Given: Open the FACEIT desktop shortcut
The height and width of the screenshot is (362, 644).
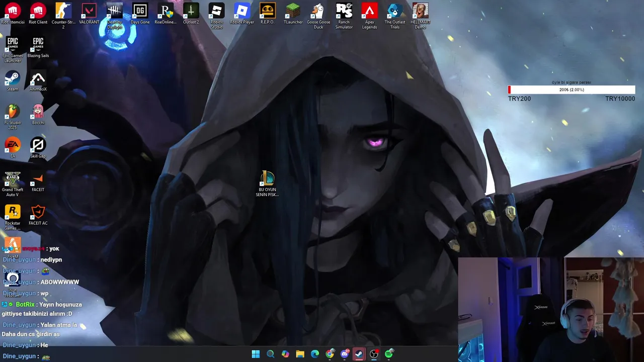Looking at the screenshot, I should coord(38,182).
